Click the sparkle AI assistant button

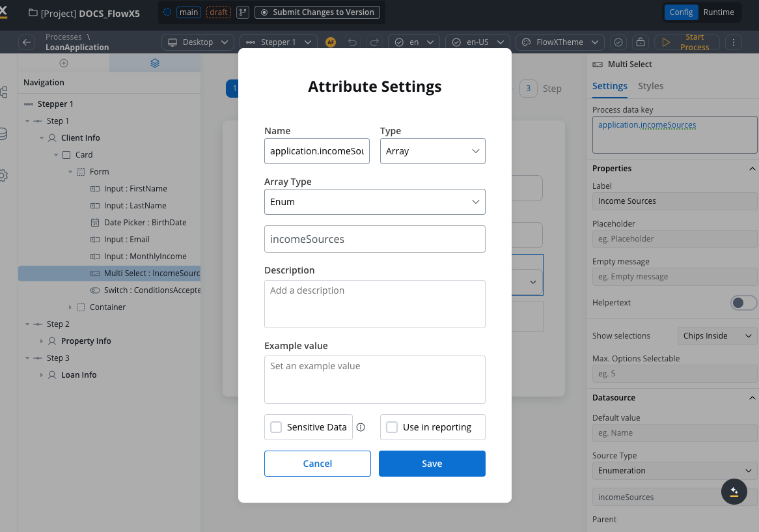[x=734, y=492]
